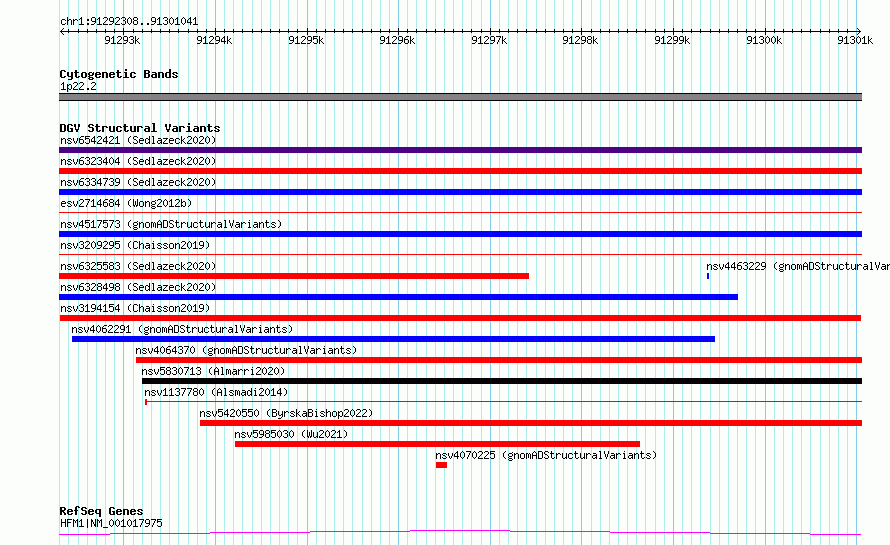Click the 91300k ruler tick label
Image resolution: width=890 pixels, height=545 pixels.
(x=764, y=40)
